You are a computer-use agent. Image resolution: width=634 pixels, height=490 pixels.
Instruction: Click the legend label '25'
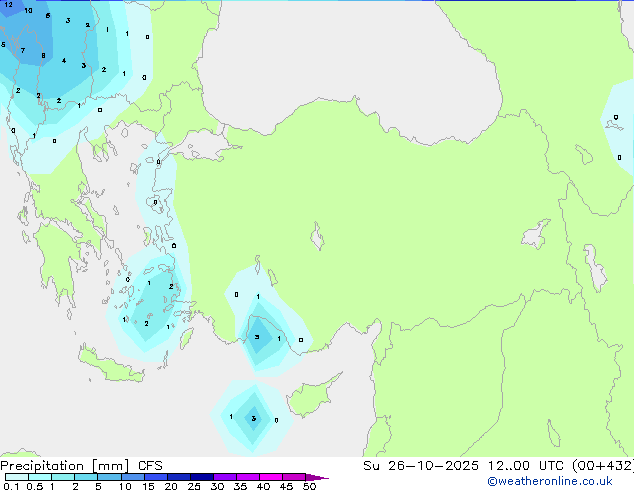tap(194, 486)
